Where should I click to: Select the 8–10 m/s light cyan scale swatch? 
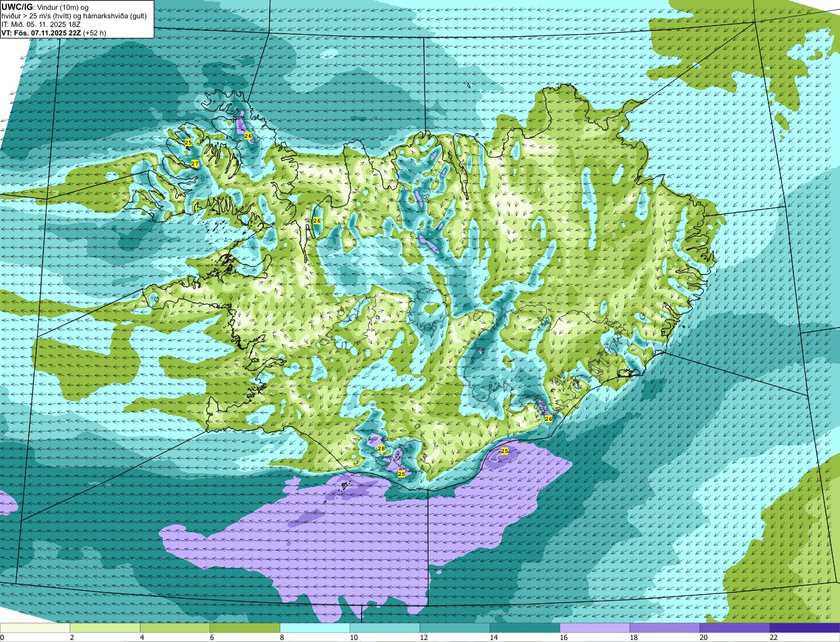tap(315, 628)
